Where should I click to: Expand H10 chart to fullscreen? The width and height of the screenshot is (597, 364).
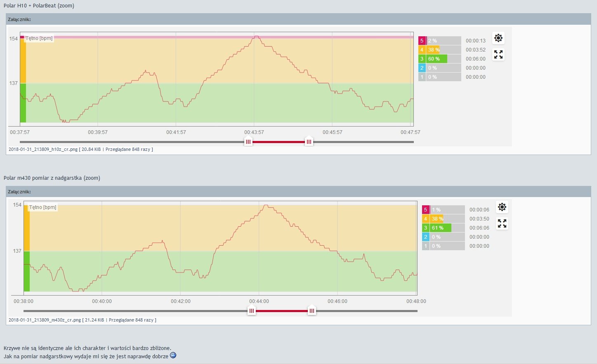click(498, 54)
